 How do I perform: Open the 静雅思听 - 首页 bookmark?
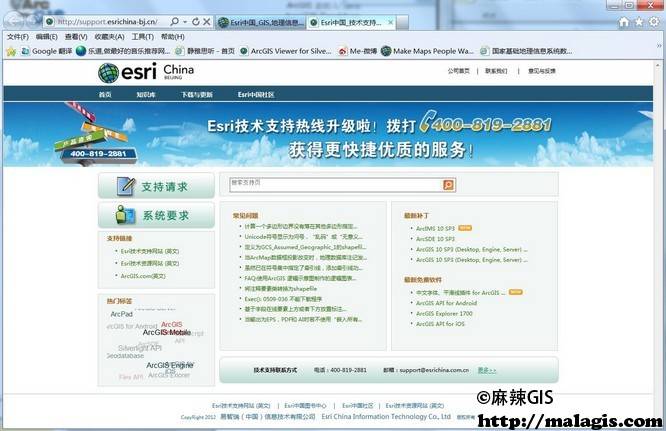pos(205,51)
